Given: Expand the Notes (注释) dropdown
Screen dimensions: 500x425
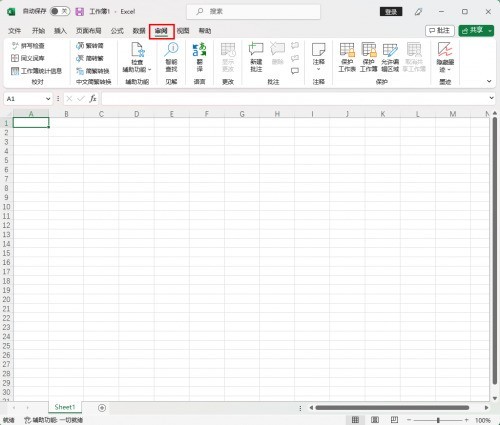Looking at the screenshot, I should (318, 57).
